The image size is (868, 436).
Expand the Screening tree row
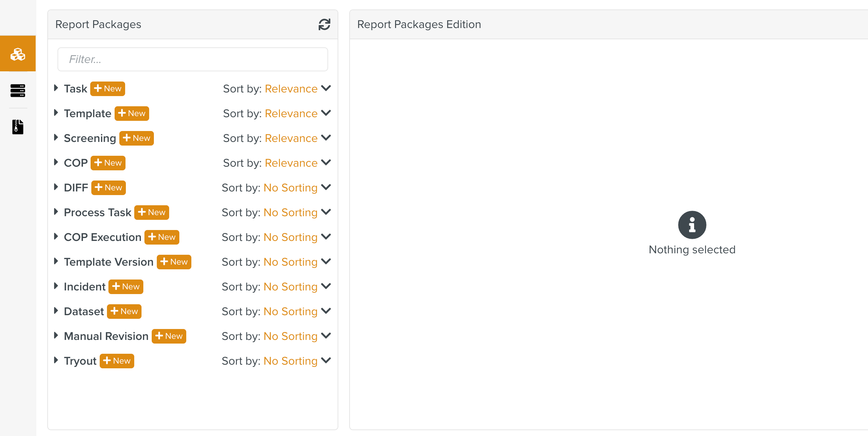(56, 137)
